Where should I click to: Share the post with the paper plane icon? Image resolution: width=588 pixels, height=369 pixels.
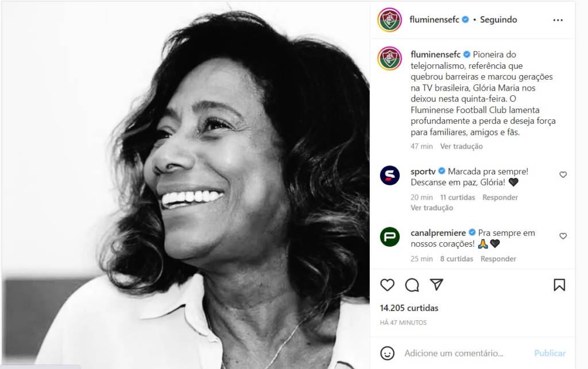point(436,285)
